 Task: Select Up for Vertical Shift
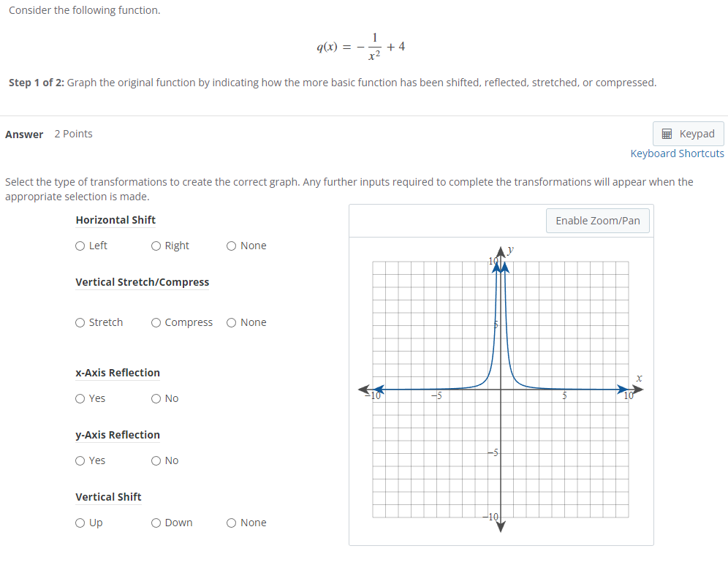coord(80,523)
